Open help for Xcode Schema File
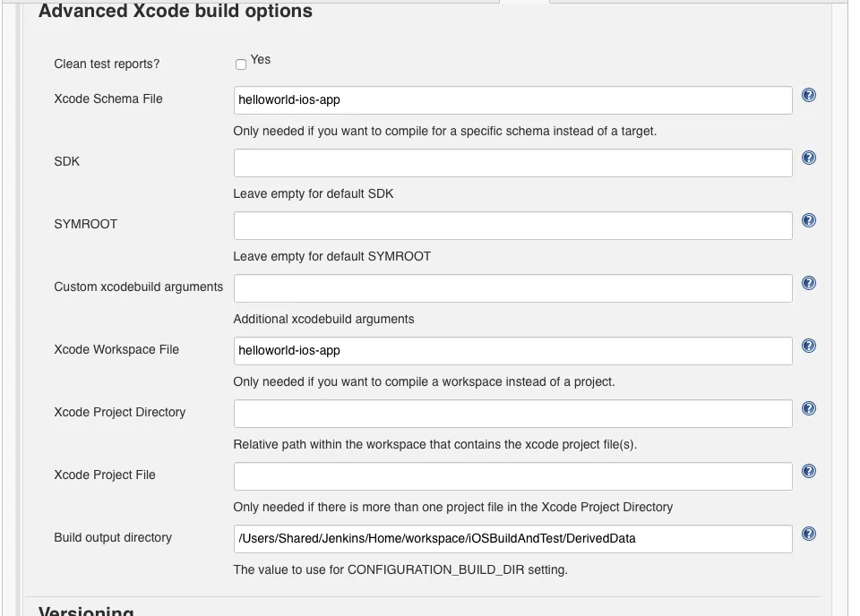Image resolution: width=860 pixels, height=616 pixels. (808, 95)
